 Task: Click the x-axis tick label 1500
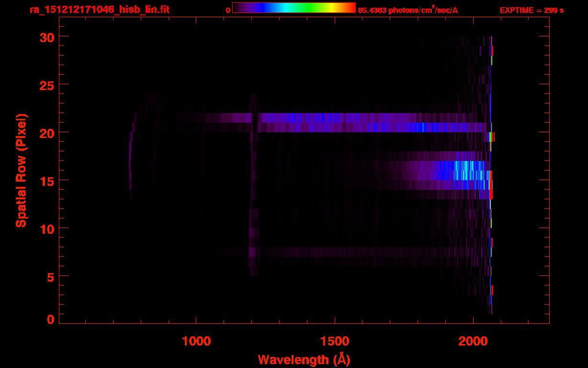click(335, 341)
